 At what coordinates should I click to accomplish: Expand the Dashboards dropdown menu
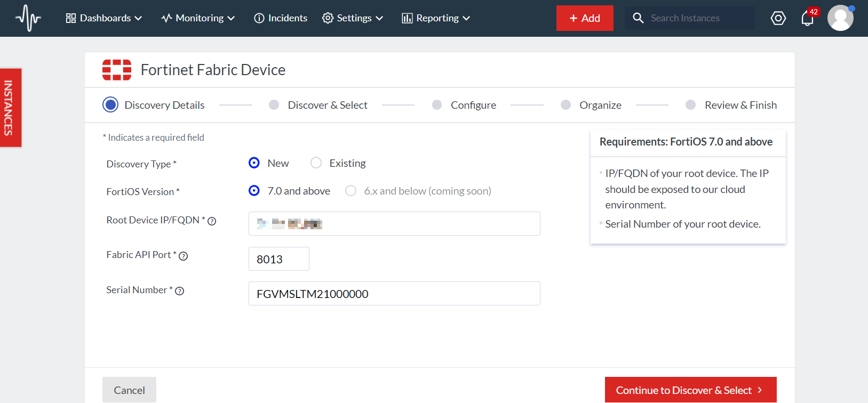tap(104, 18)
